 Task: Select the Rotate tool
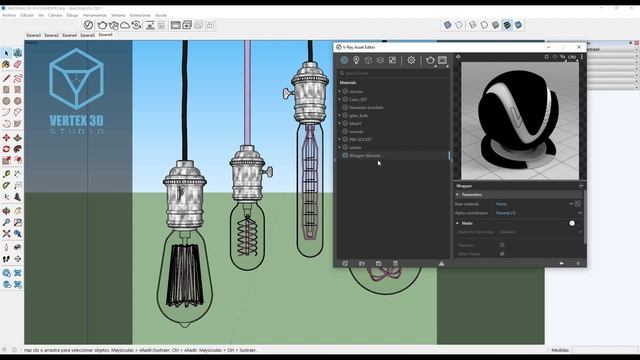(x=6, y=149)
